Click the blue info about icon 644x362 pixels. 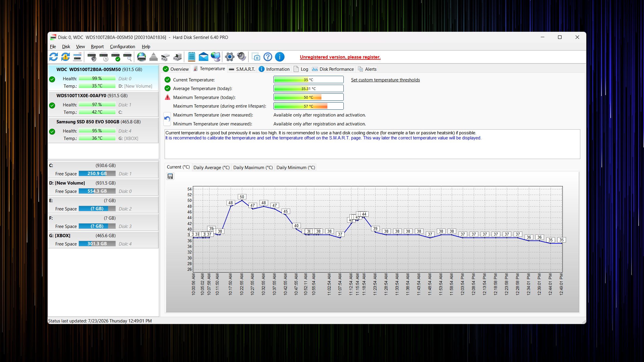pos(280,57)
